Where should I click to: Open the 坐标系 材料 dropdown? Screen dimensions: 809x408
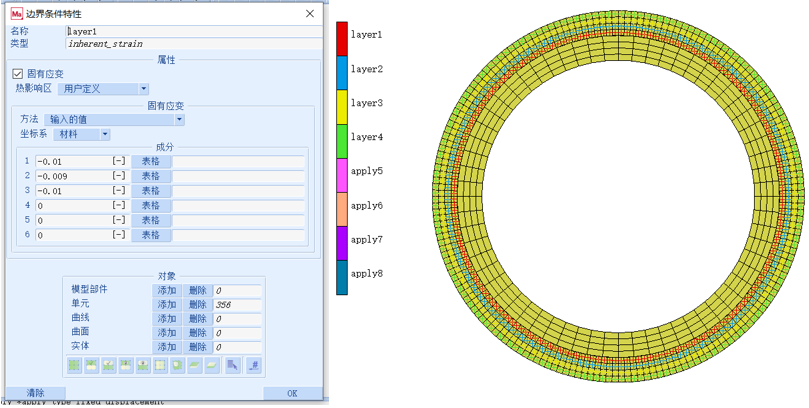[82, 134]
